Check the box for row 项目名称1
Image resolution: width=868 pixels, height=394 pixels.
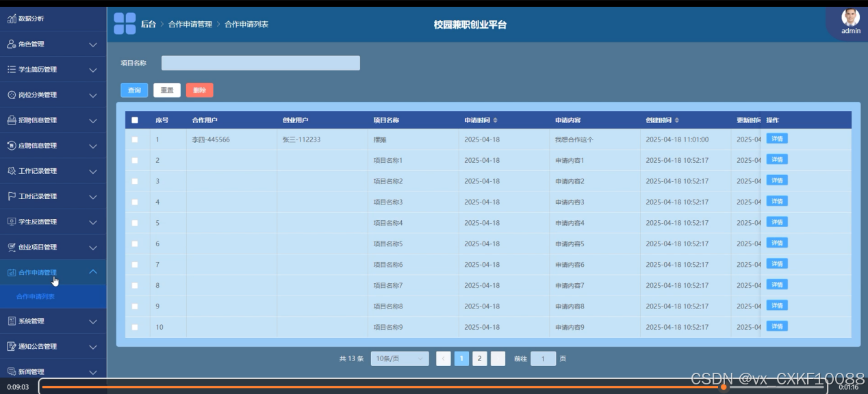coord(135,161)
